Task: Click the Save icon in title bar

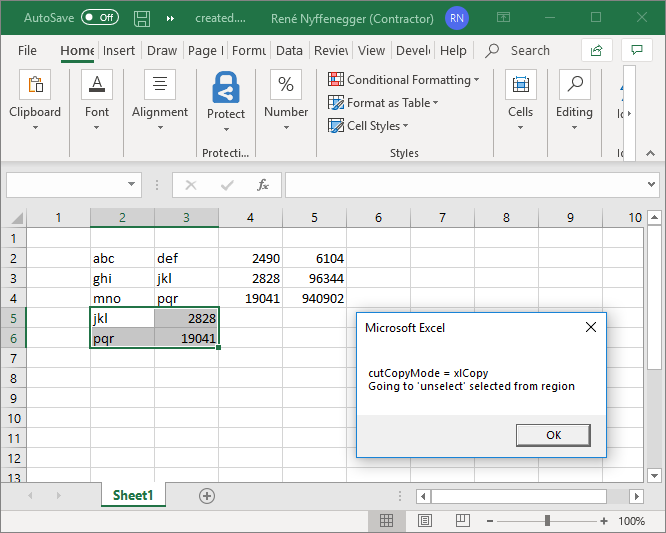Action: (142, 18)
